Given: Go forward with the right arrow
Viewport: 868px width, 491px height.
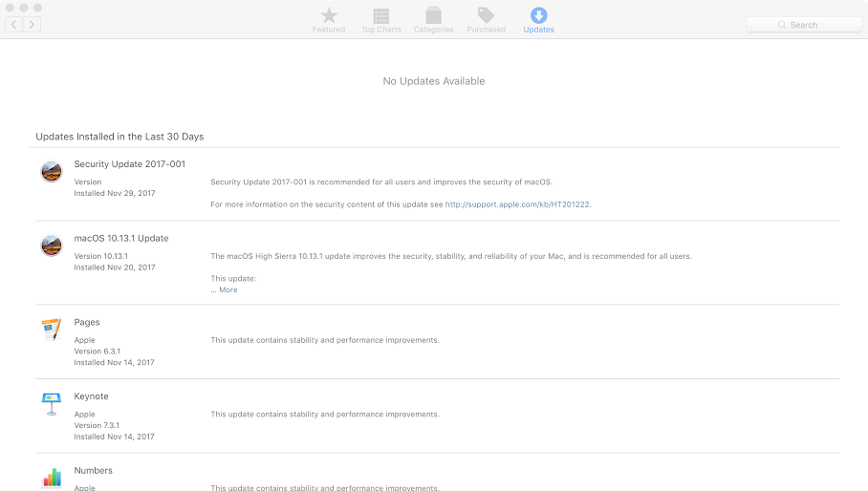Looking at the screenshot, I should [32, 24].
